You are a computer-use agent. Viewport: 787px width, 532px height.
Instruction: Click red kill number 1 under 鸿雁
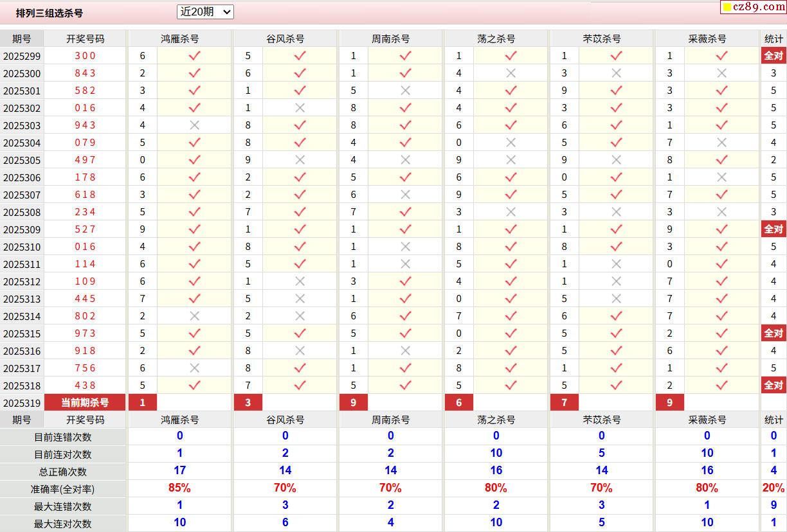[x=143, y=403]
